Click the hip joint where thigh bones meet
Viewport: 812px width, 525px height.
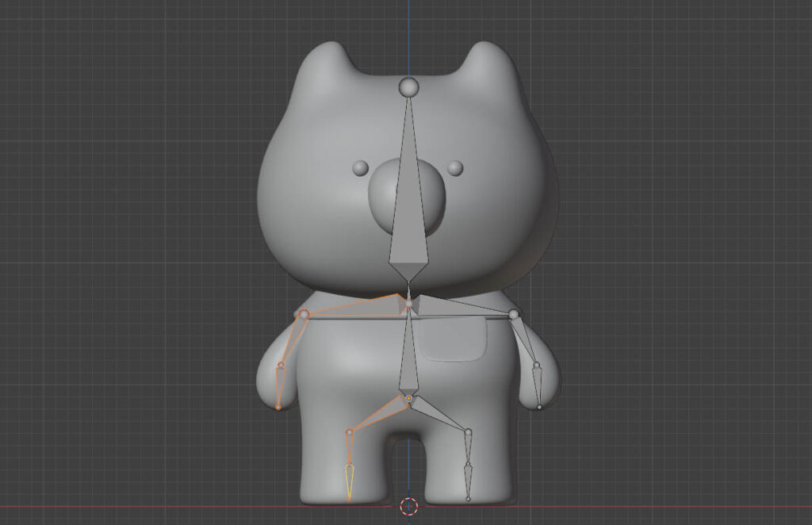tap(409, 397)
